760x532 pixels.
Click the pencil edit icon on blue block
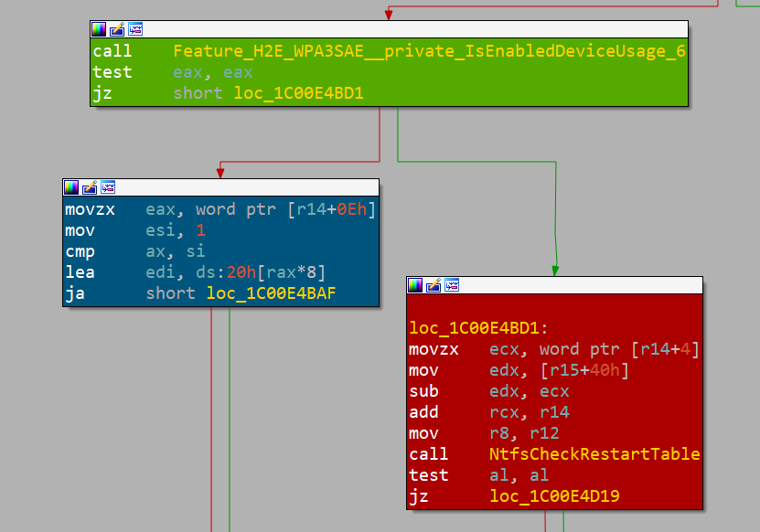point(89,187)
